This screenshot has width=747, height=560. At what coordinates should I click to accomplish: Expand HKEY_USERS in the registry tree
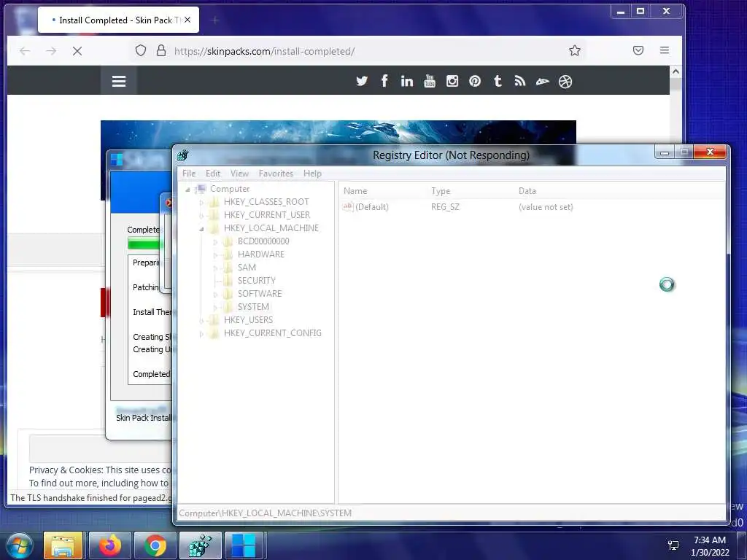coord(201,321)
